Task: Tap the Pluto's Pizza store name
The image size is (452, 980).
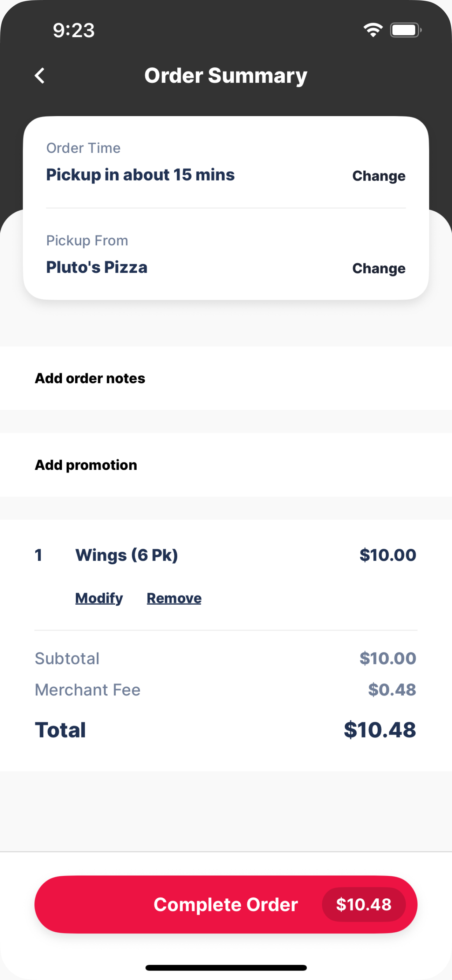Action: (x=97, y=267)
